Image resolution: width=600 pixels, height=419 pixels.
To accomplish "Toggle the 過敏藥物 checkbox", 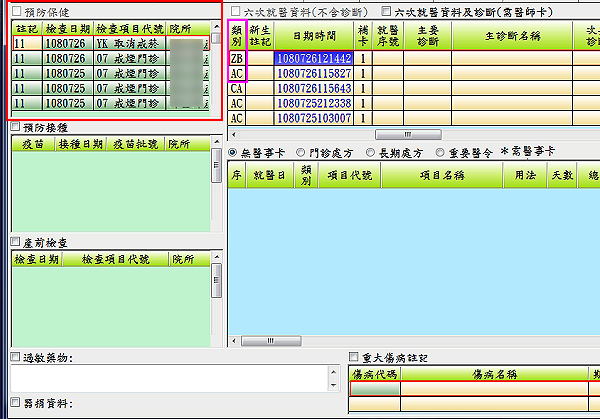I will click(x=15, y=357).
